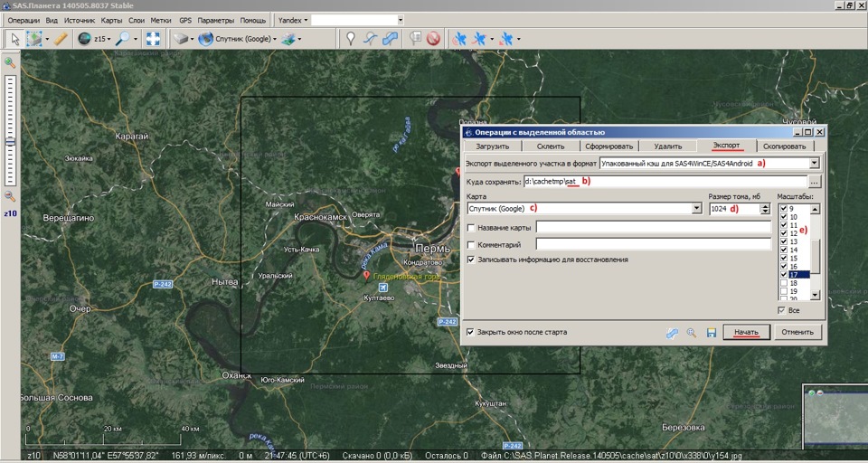Toggle Закрыть окно после старта checkbox
The width and height of the screenshot is (868, 463).
point(470,332)
